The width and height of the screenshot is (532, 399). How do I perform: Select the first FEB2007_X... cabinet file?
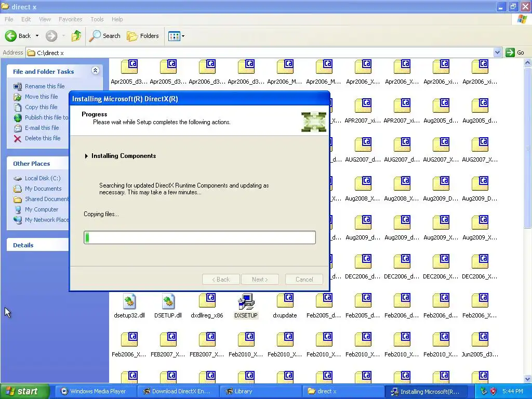168,340
